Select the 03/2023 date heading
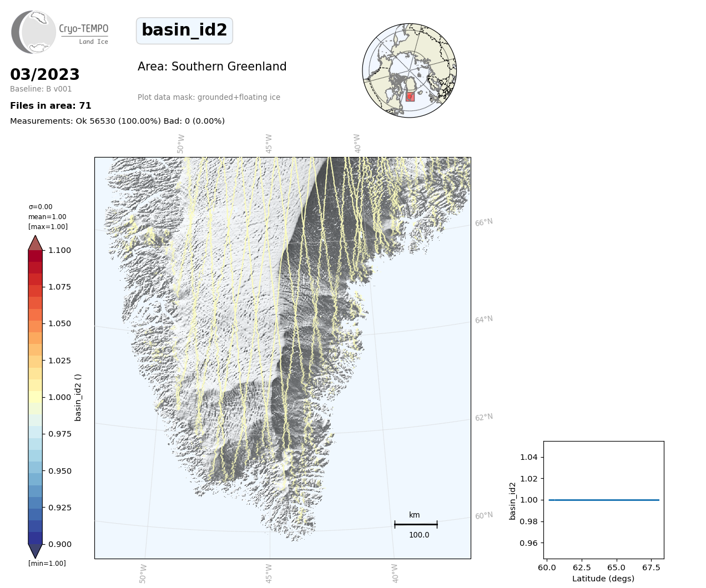Viewport: 706px width, 588px height. pyautogui.click(x=45, y=74)
